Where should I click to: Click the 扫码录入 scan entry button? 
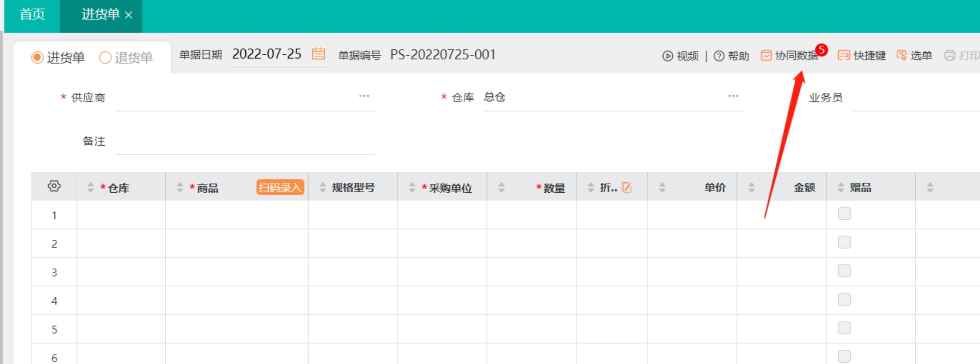point(280,187)
